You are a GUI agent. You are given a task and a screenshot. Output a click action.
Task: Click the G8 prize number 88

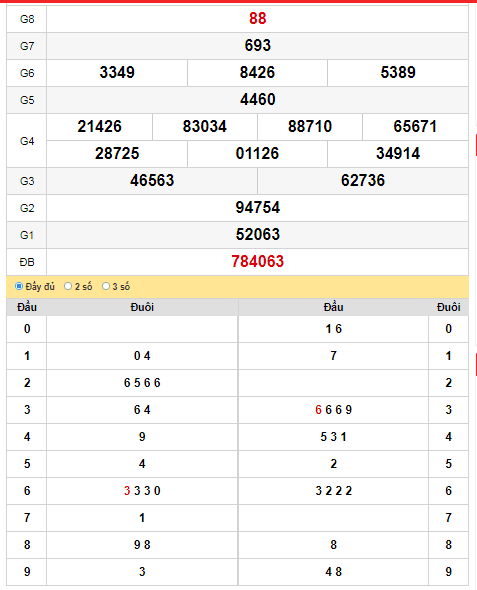click(258, 18)
